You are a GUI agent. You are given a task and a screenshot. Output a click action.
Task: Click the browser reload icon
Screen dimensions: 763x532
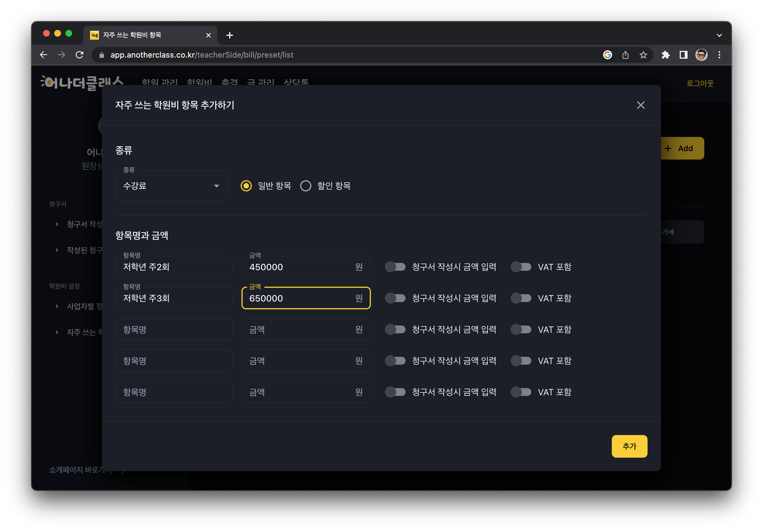(x=79, y=55)
